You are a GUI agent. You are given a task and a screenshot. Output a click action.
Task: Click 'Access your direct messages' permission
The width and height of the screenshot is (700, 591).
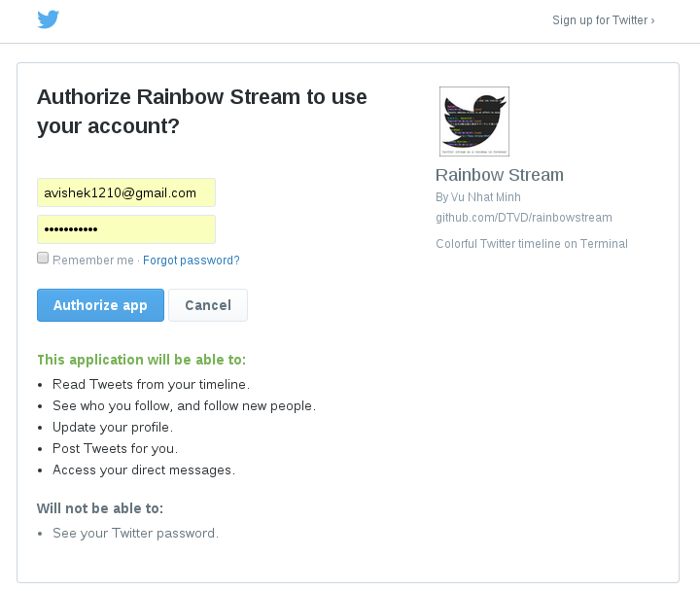[144, 469]
